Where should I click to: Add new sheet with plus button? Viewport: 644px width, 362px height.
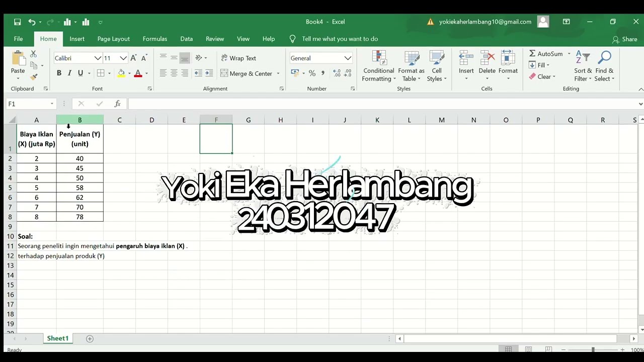(x=90, y=339)
